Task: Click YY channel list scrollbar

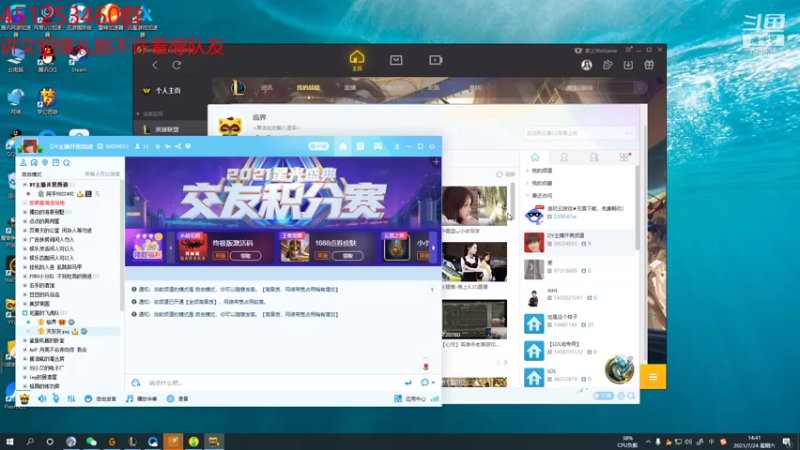Action: [121, 245]
